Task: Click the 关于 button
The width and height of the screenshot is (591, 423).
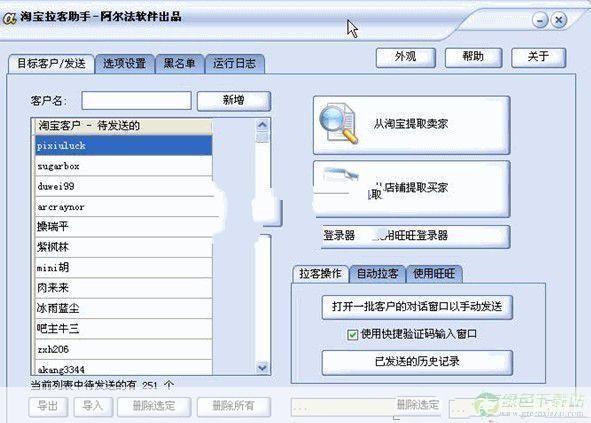Action: tap(538, 57)
